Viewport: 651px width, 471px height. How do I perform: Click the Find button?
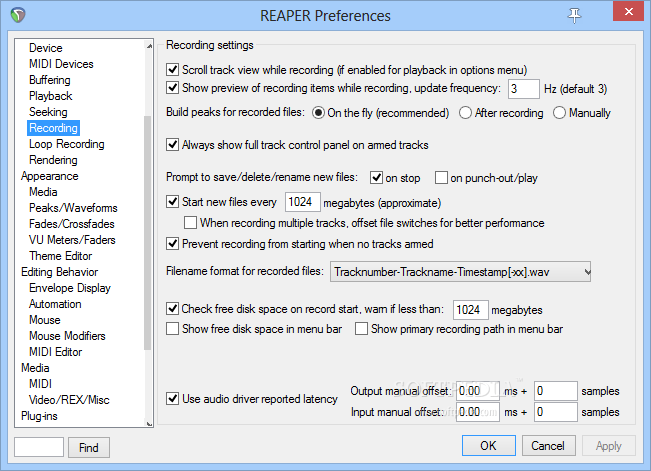(x=89, y=447)
